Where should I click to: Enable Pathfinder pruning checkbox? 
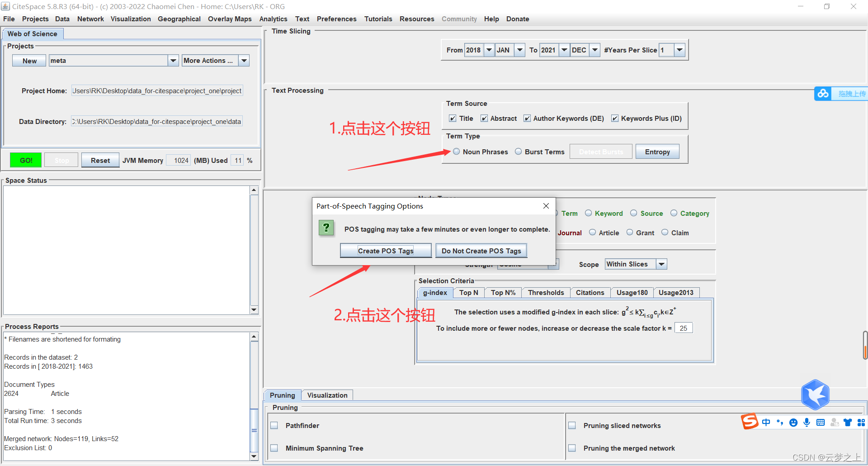click(274, 425)
